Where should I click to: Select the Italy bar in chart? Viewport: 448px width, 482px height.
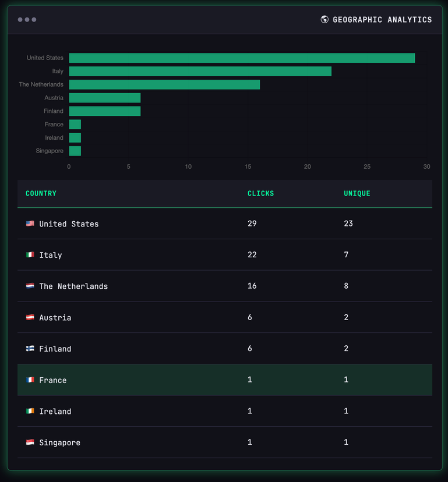click(200, 71)
